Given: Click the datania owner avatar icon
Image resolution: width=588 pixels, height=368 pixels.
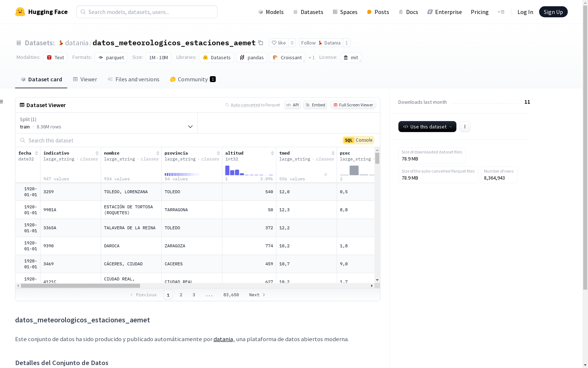Looking at the screenshot, I should (x=61, y=43).
